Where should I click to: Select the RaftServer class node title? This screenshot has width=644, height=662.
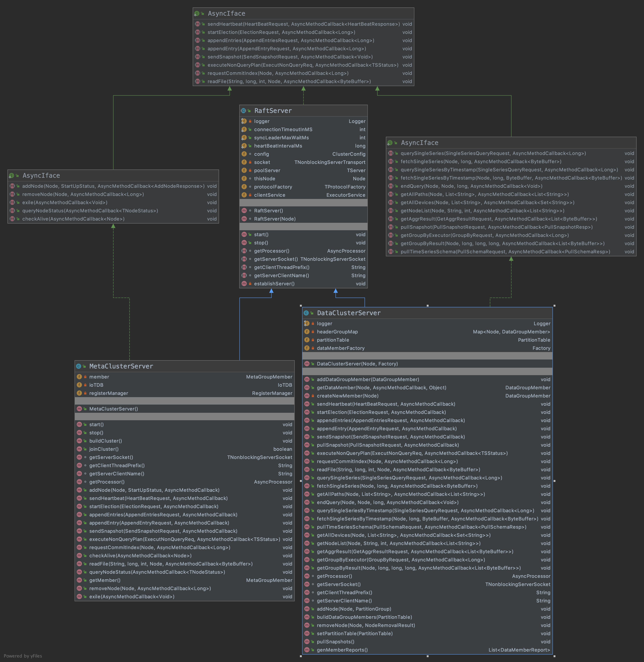273,111
